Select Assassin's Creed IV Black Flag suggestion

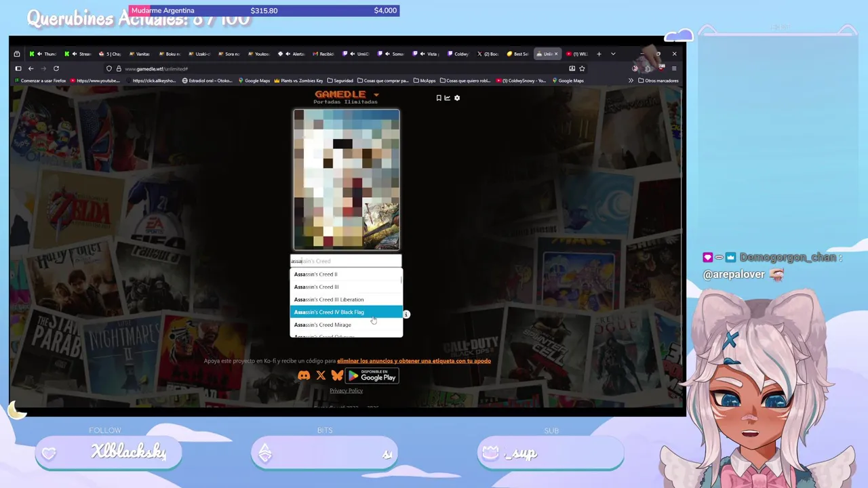(x=346, y=312)
